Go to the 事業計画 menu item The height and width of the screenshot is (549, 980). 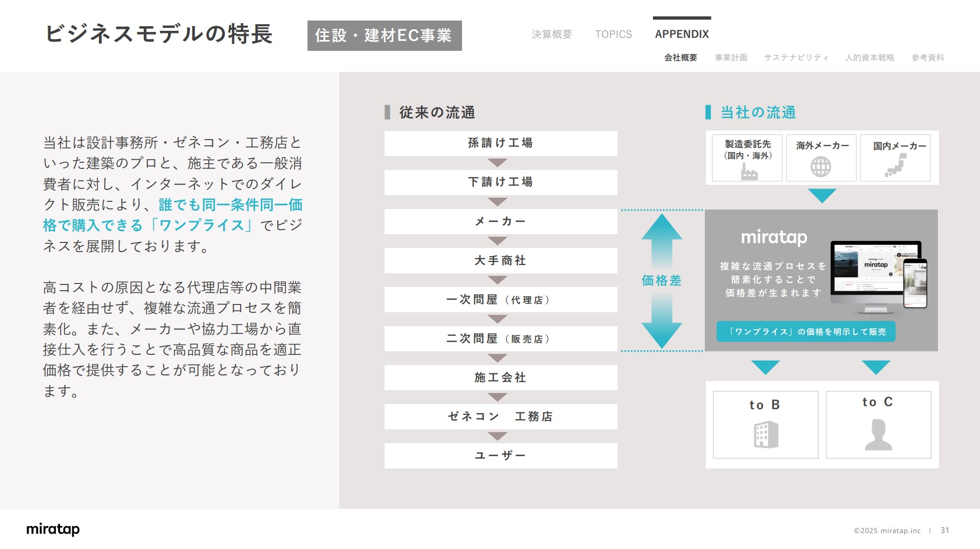pyautogui.click(x=731, y=58)
